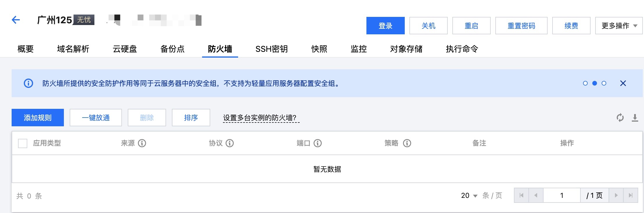Click the info icon next to 策略
Screen dimensions: 644x213
(x=407, y=143)
